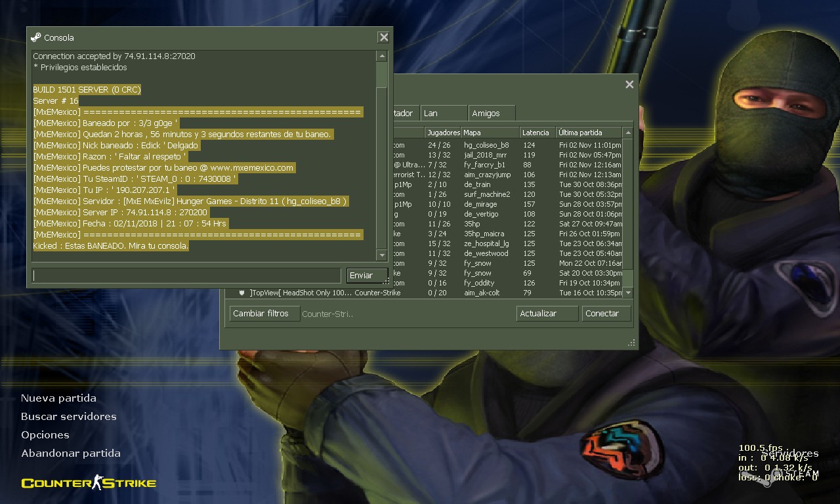Click the server list scrollbar thumb
Viewport: 840px width, 504px height.
(x=628, y=203)
